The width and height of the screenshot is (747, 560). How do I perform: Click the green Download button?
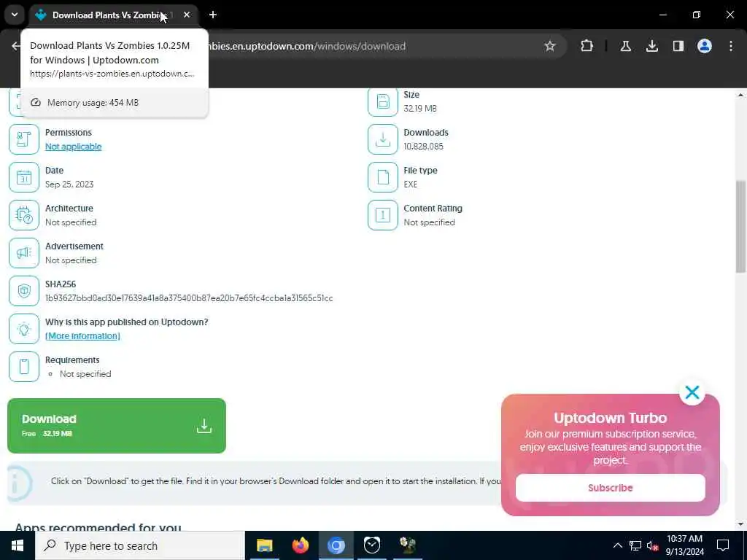(117, 425)
